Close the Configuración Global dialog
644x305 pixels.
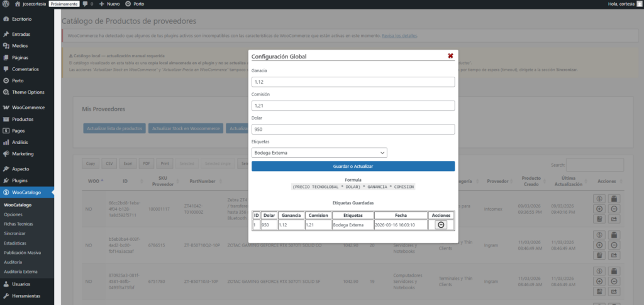(450, 56)
